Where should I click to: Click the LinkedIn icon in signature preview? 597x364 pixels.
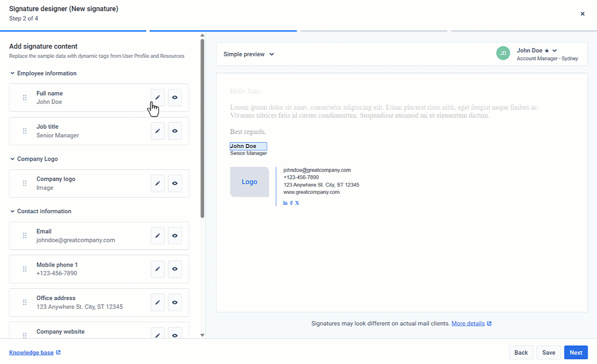[x=285, y=203]
